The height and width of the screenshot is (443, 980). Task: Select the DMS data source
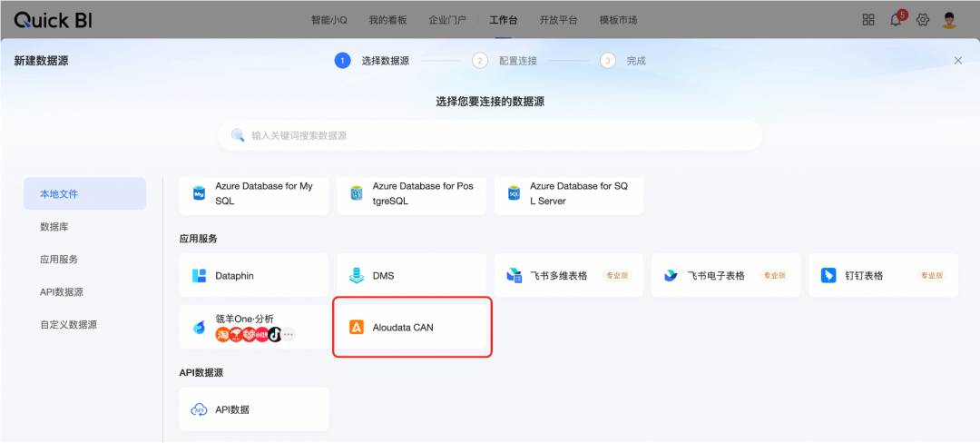coord(411,276)
